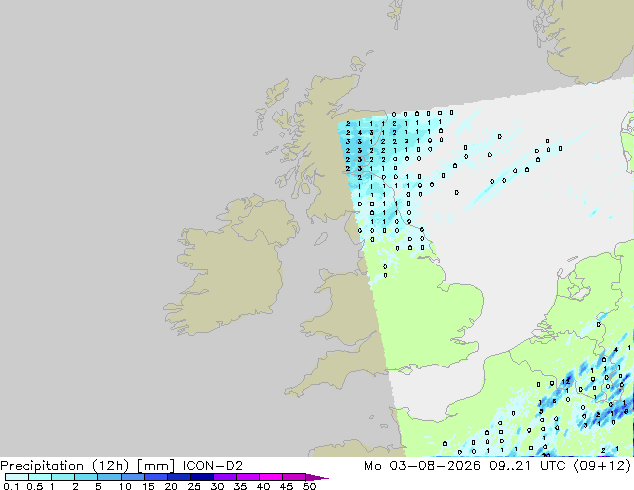Viewport: 634px width, 490px height.
Task: Click the '[mm]' unit label
Action: pyautogui.click(x=156, y=466)
